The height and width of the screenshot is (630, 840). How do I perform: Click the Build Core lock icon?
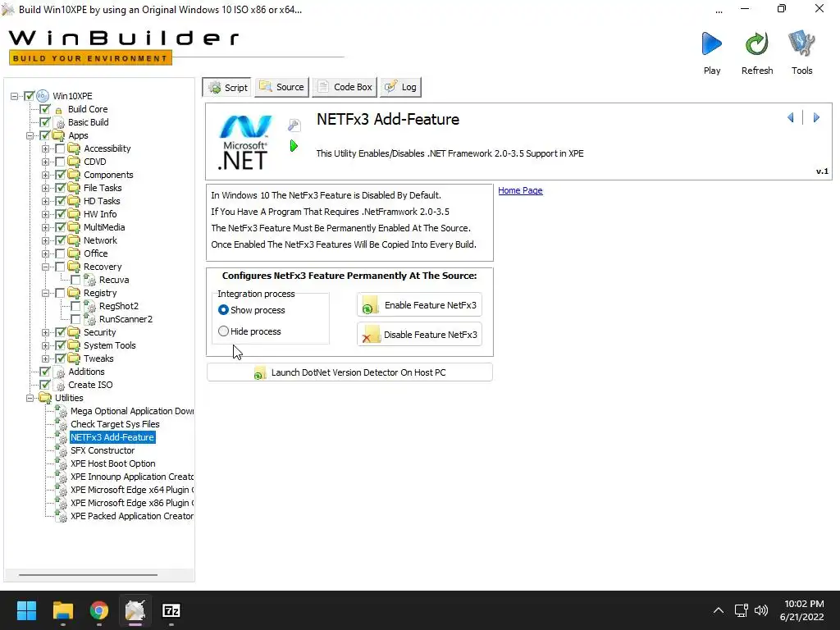[x=59, y=110]
